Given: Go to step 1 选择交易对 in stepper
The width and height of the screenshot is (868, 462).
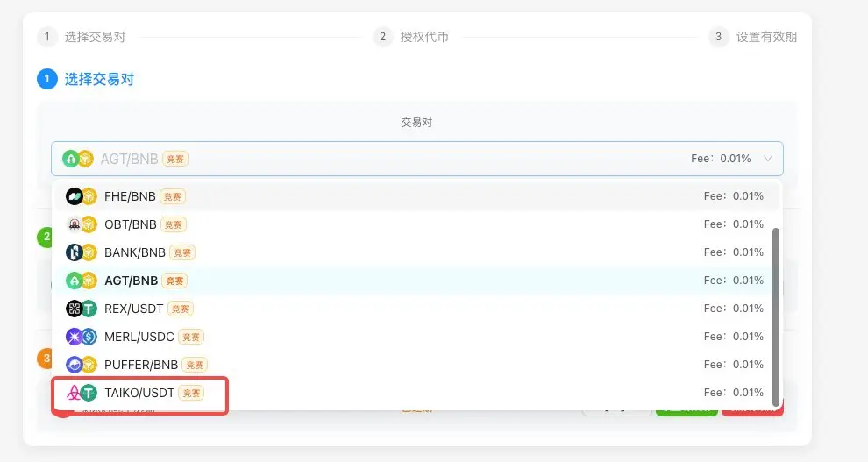Looking at the screenshot, I should (x=82, y=37).
